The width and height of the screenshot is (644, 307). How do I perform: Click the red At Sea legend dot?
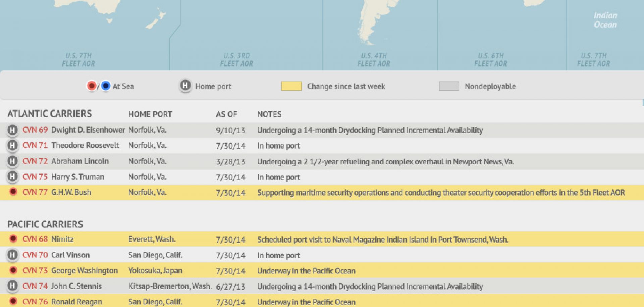91,86
